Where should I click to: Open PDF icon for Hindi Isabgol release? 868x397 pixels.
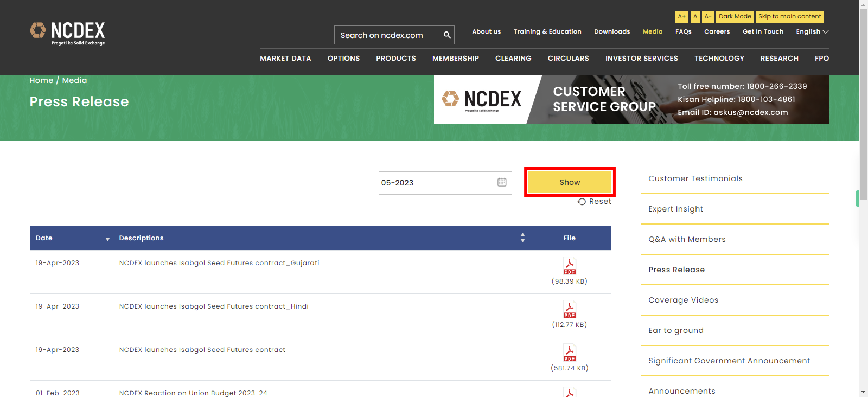[x=570, y=310]
